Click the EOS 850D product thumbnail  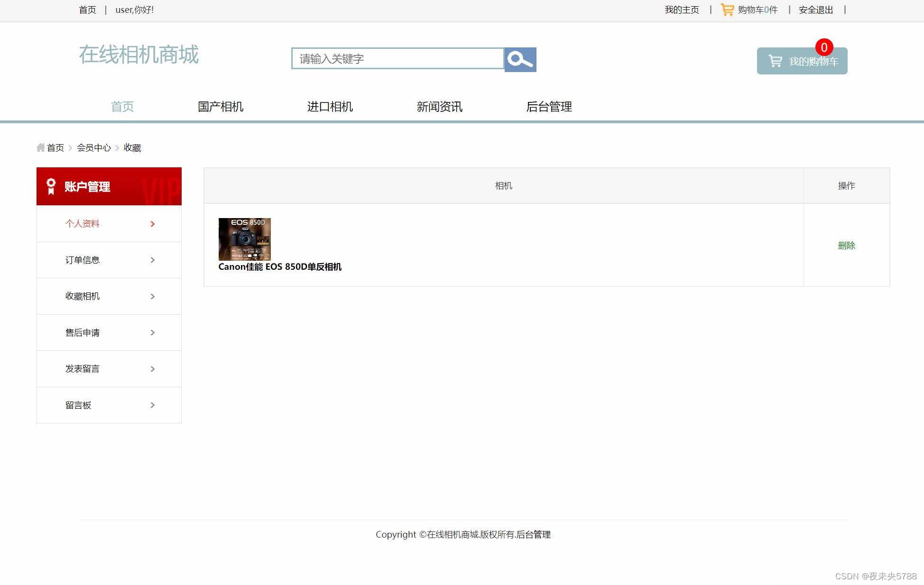click(244, 239)
